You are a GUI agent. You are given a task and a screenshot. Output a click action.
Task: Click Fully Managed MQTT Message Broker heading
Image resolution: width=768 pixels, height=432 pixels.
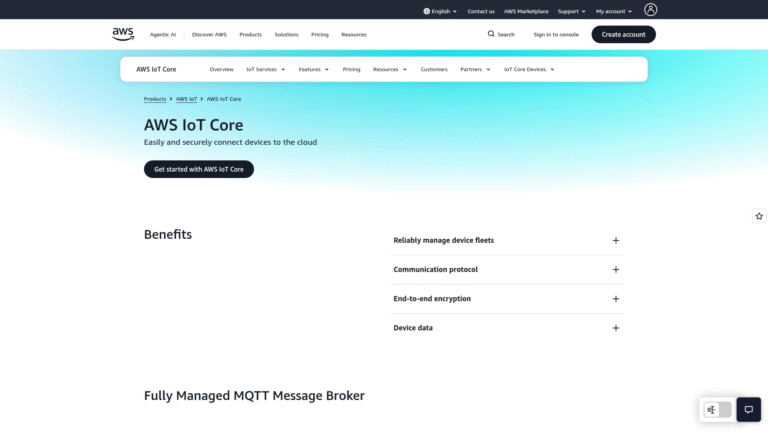click(x=254, y=396)
